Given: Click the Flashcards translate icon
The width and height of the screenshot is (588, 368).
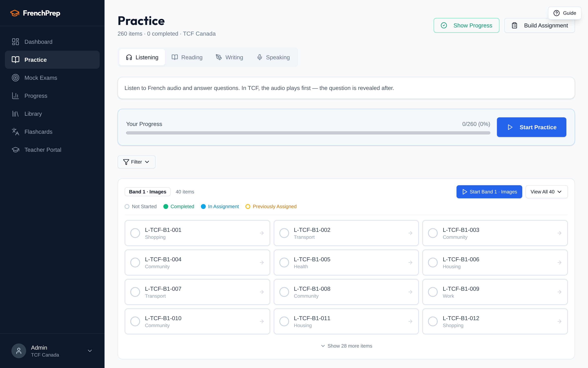Looking at the screenshot, I should [x=16, y=132].
